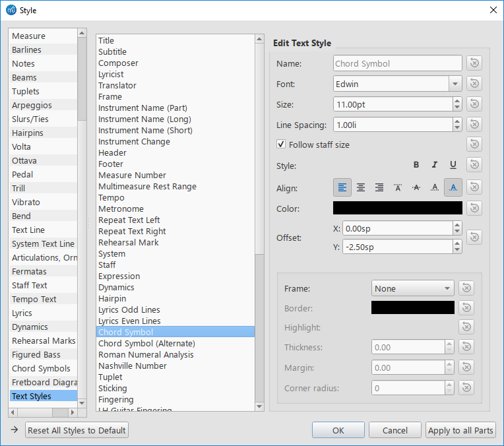Increase the Size value
This screenshot has height=446, width=504.
(x=457, y=101)
